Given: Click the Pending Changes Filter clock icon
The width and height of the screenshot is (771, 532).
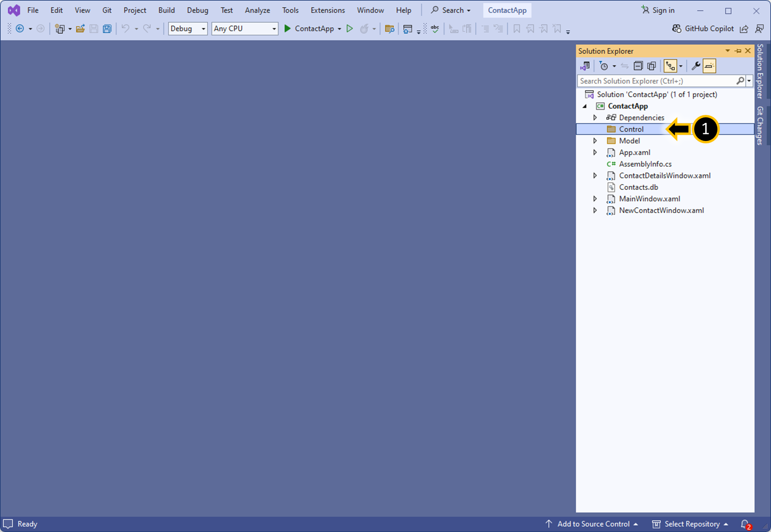Looking at the screenshot, I should (x=604, y=66).
